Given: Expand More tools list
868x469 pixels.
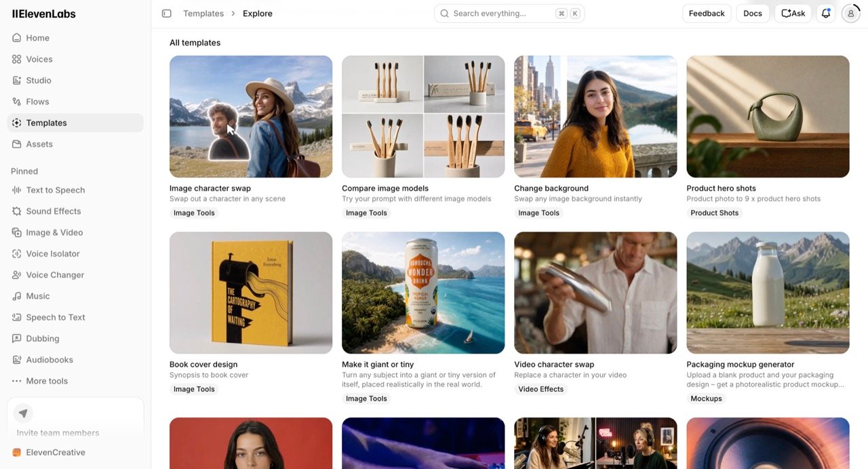Looking at the screenshot, I should [75, 381].
